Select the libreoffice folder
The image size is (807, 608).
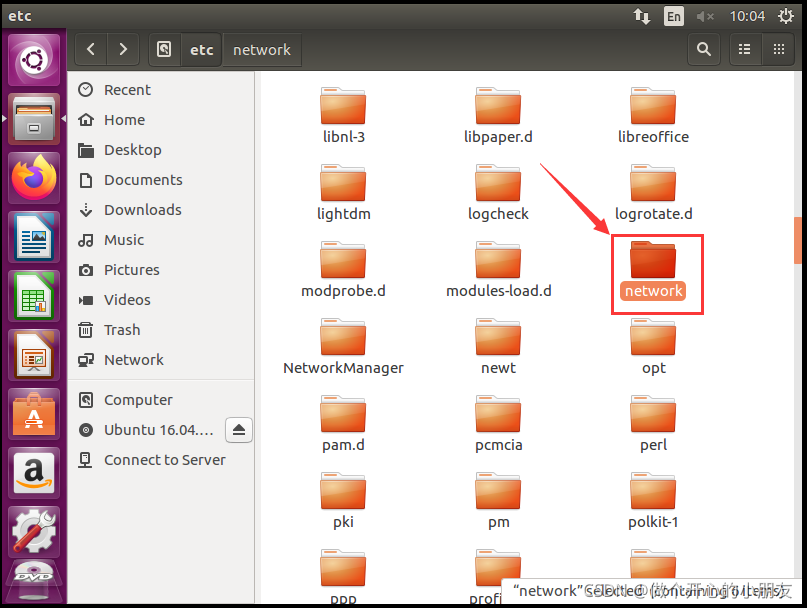pyautogui.click(x=653, y=115)
